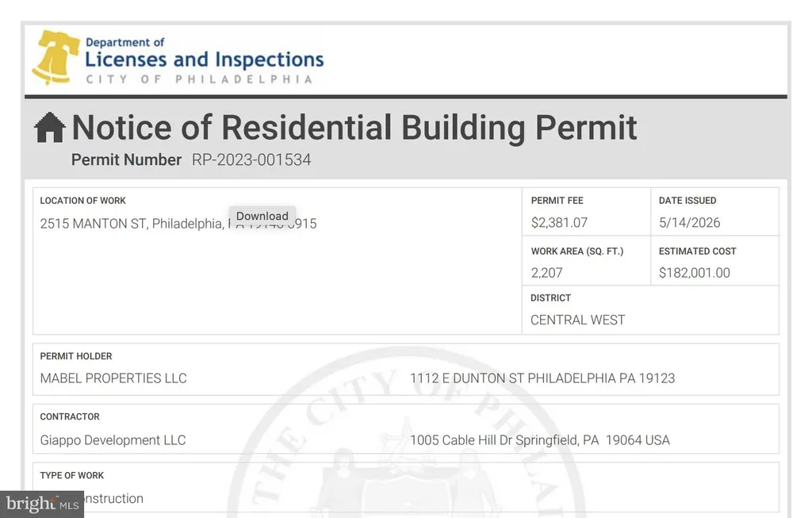Image resolution: width=812 pixels, height=518 pixels.
Task: Select permit holder Mabel Properties LLC
Action: pyautogui.click(x=113, y=378)
